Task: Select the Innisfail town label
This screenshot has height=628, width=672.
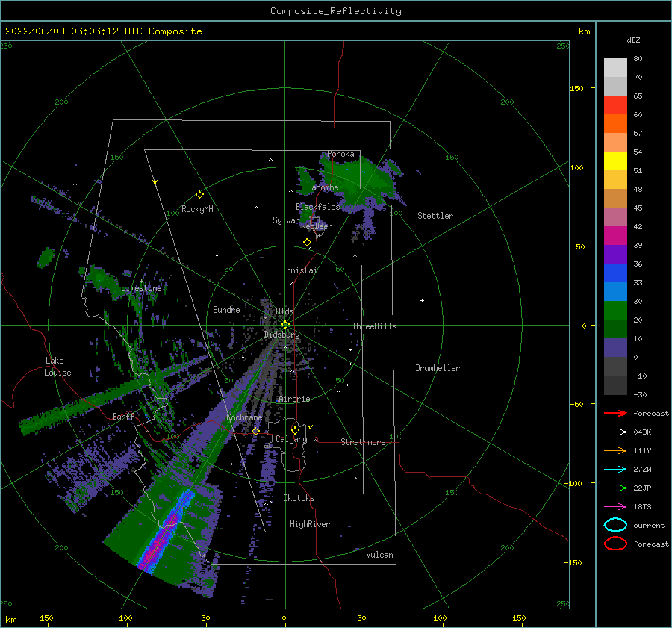Action: pyautogui.click(x=302, y=270)
